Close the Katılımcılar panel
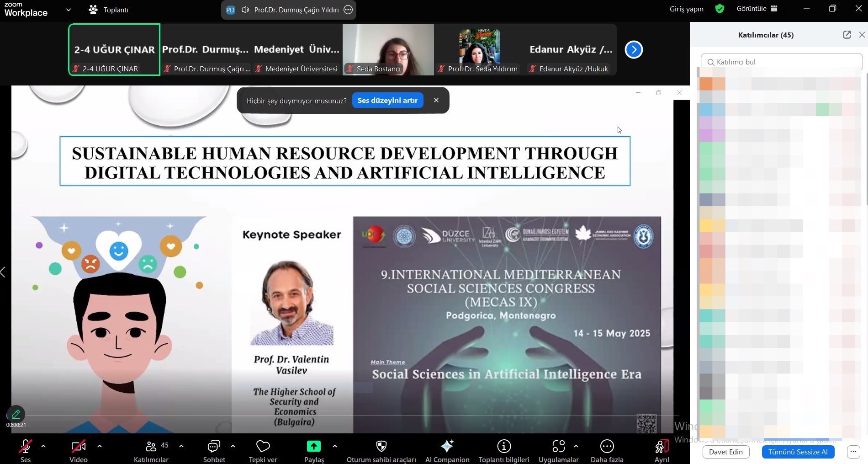868x464 pixels. coord(862,35)
